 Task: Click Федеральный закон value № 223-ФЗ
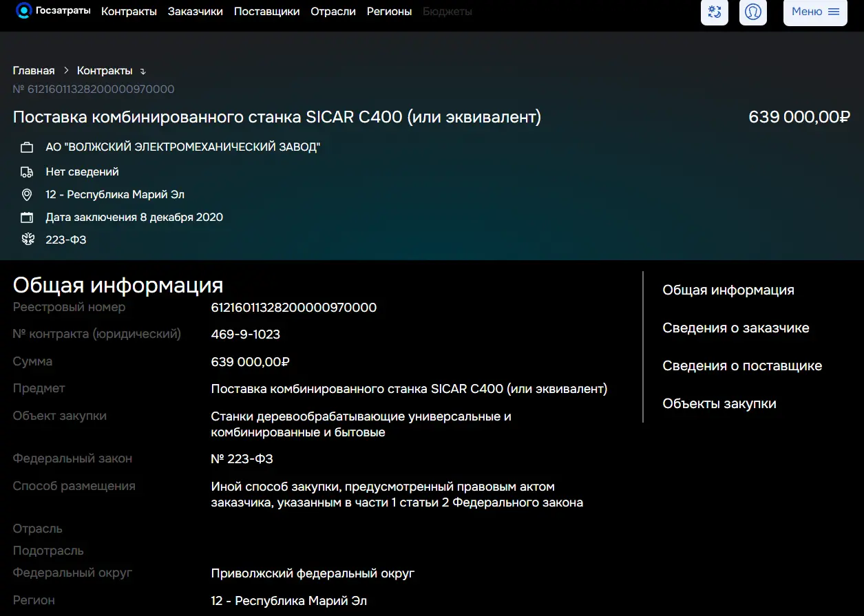(242, 459)
